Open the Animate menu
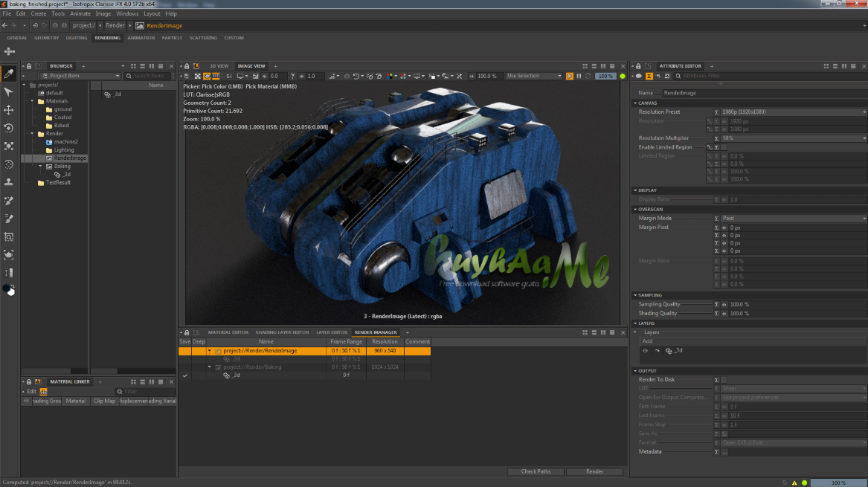 (x=80, y=14)
